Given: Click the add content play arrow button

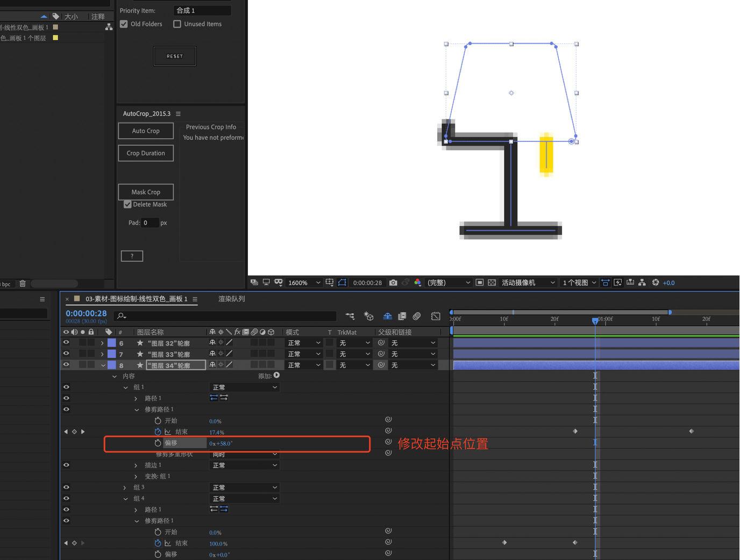Looking at the screenshot, I should [276, 376].
